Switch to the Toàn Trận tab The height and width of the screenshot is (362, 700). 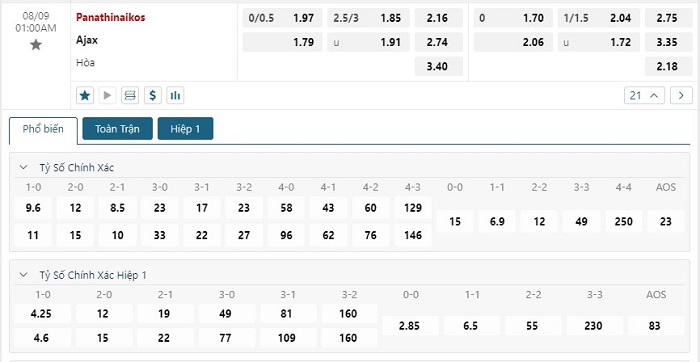click(x=117, y=129)
